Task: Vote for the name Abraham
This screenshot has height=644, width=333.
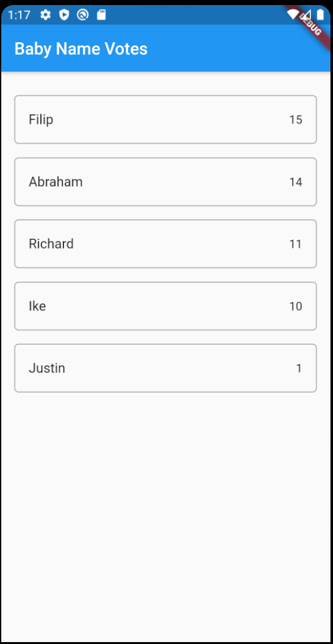Action: point(166,182)
